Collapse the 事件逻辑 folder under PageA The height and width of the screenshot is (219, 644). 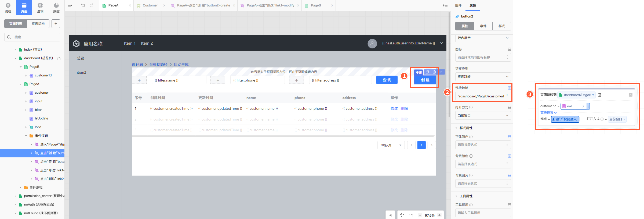26,136
